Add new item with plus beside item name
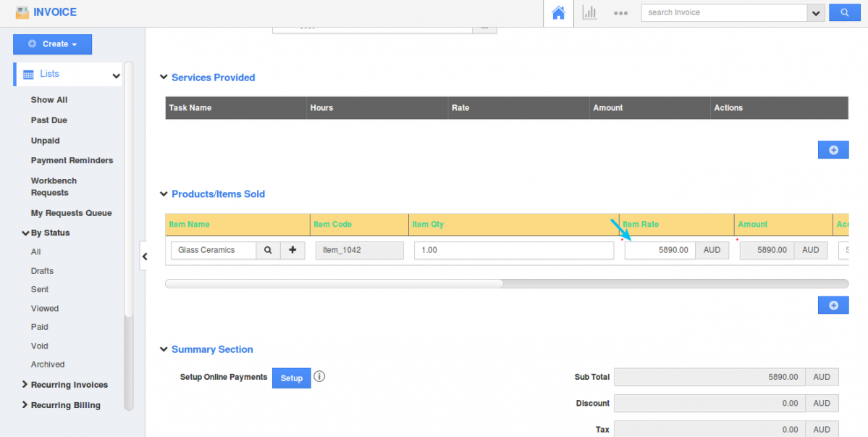Image resolution: width=868 pixels, height=437 pixels. (292, 250)
